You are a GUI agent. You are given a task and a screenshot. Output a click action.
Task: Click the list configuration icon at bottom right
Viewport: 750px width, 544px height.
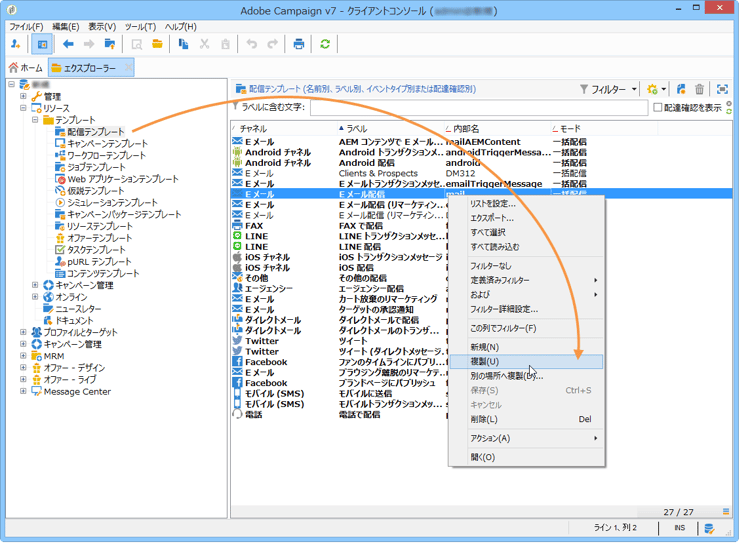pyautogui.click(x=726, y=511)
